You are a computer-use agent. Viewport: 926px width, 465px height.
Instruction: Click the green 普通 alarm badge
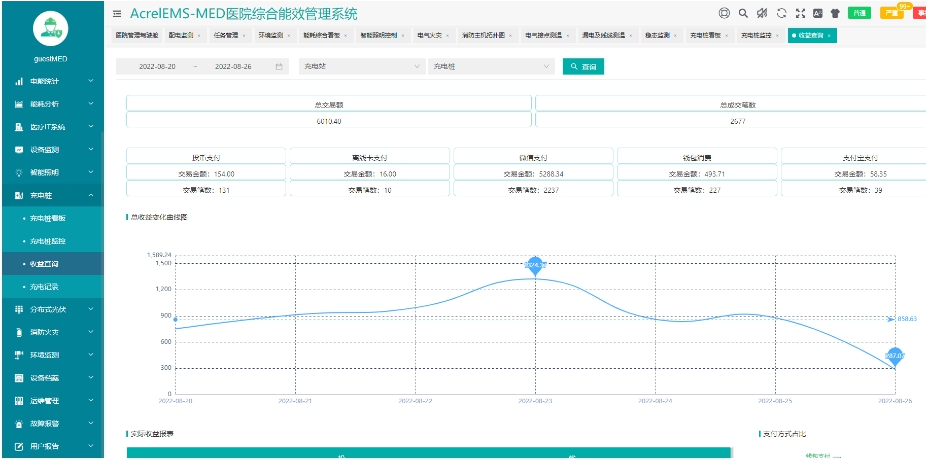tap(859, 13)
